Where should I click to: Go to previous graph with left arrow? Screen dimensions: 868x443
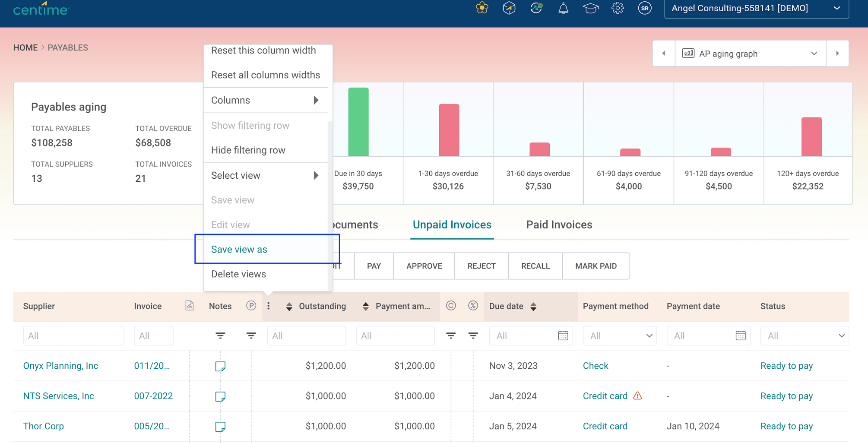pos(664,54)
